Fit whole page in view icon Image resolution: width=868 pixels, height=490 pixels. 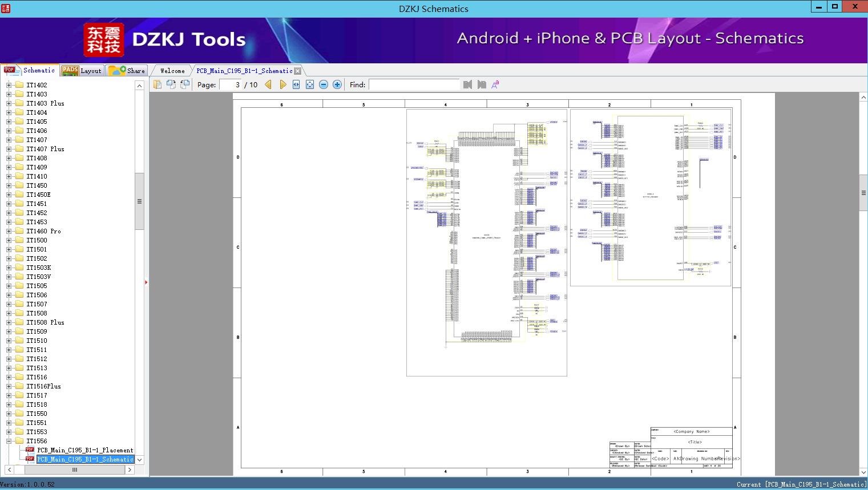pyautogui.click(x=310, y=84)
